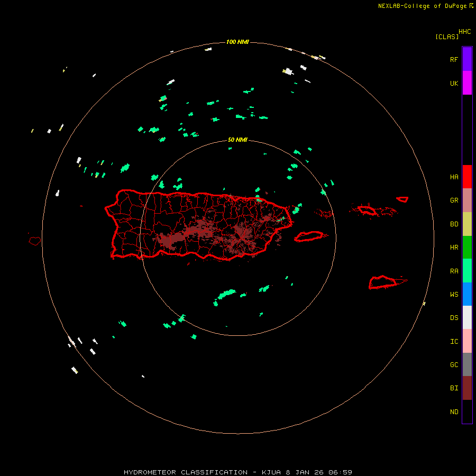This screenshot has width=476, height=476.
Task: Click the BD yellow legend swatch
Action: coord(467,224)
